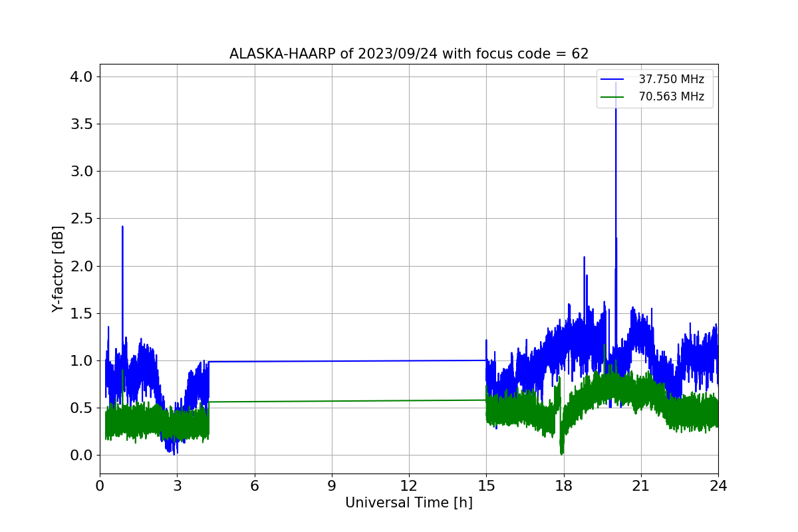The width and height of the screenshot is (798, 532).
Task: Click the y-axis tick label '1.0'
Action: pos(80,361)
